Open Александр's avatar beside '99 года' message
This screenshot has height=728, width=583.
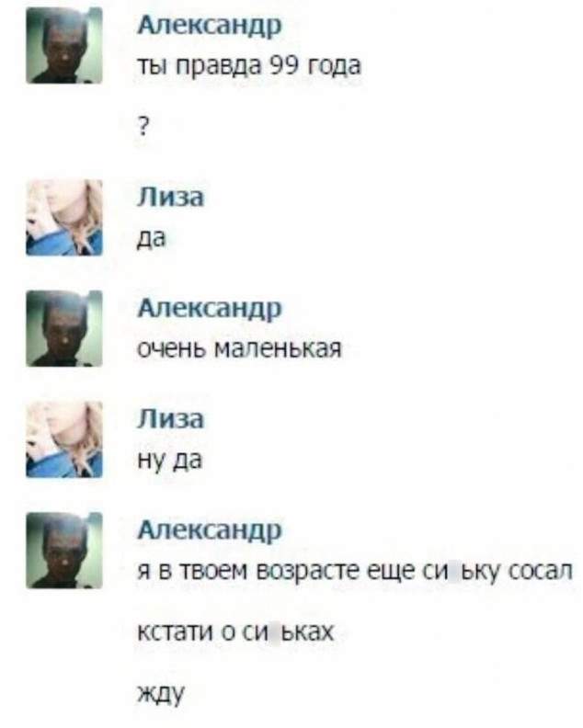(64, 46)
